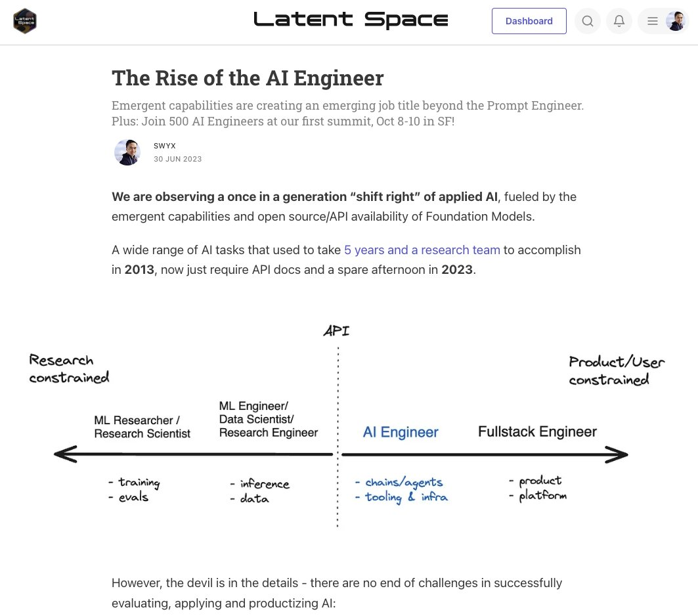The image size is (698, 616).
Task: Click the Product/User constrained diagram text
Action: pyautogui.click(x=617, y=370)
